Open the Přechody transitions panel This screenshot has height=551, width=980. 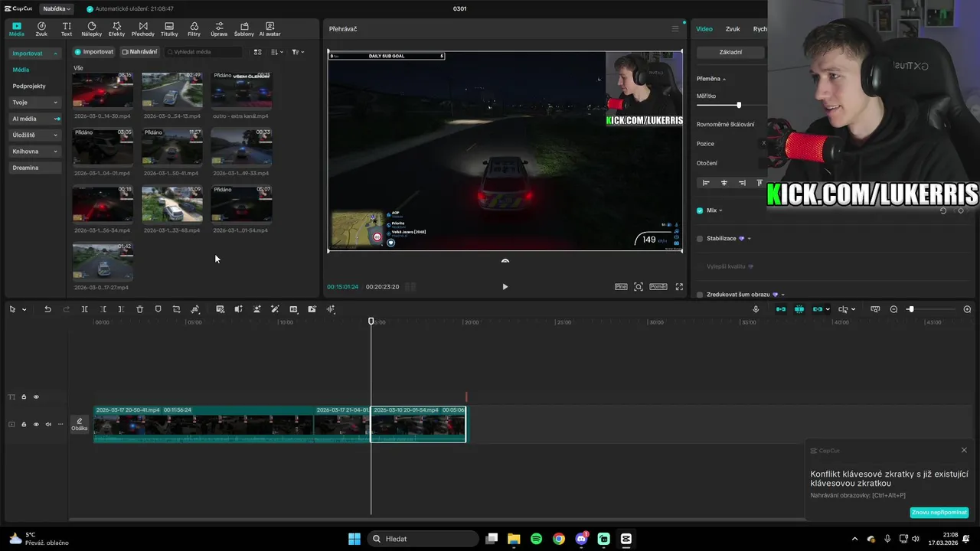143,29
